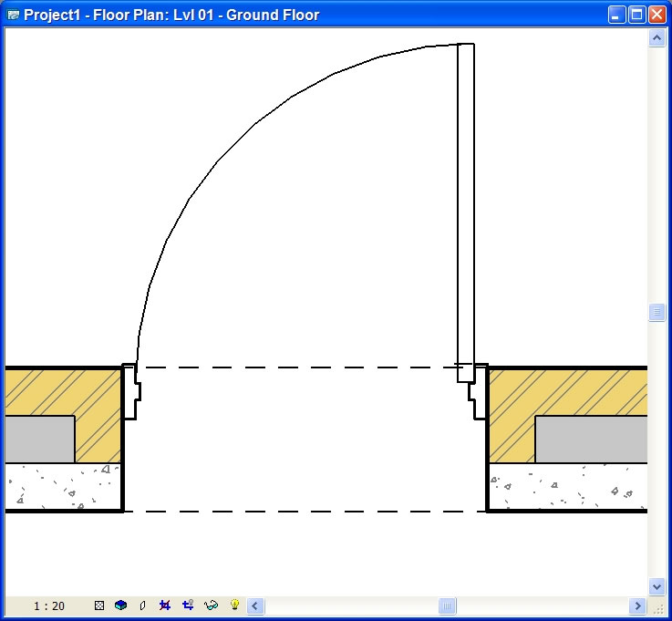Click the horizontal scrollbar thumb
Viewport: 672px width, 621px height.
[x=447, y=605]
